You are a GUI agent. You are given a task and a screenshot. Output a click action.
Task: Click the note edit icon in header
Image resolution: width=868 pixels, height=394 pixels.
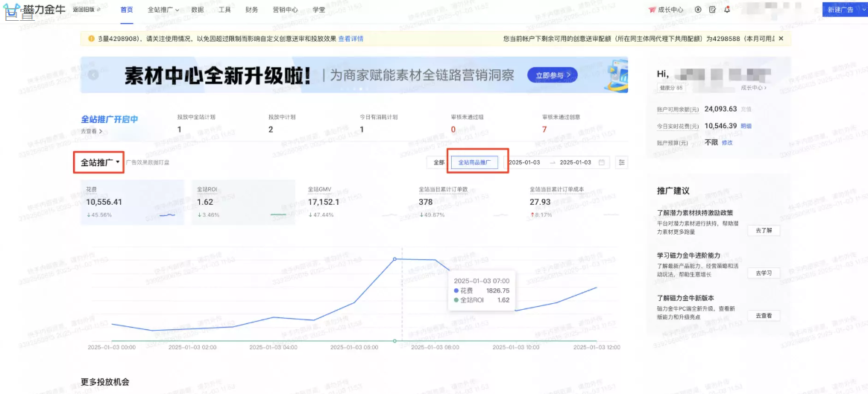pos(712,10)
